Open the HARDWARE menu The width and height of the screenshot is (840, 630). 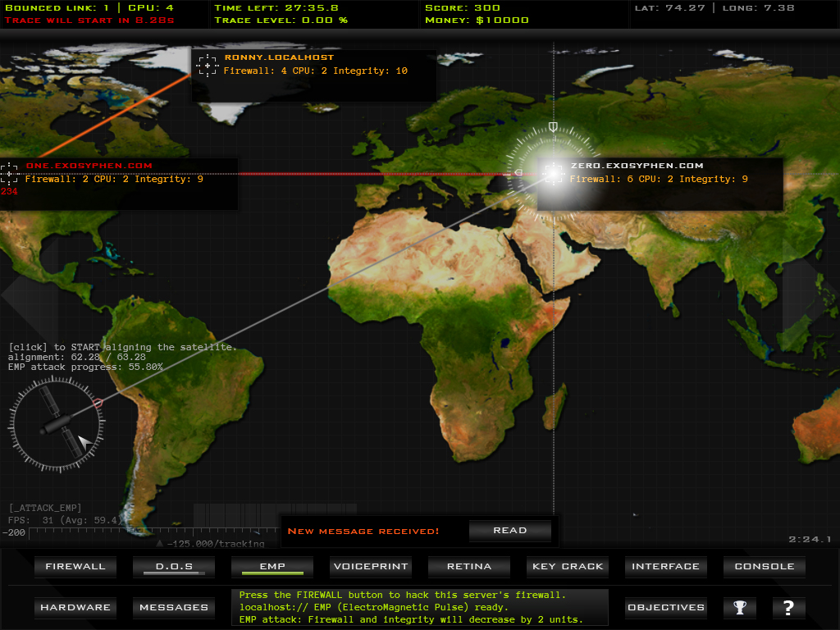click(75, 608)
